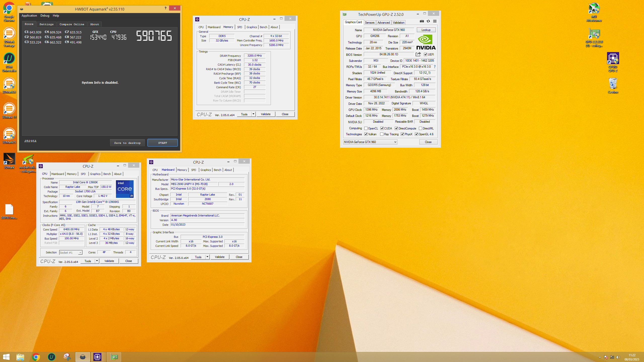The image size is (644, 362).
Task: Click the GPU-Z refresh icon
Action: click(x=428, y=21)
